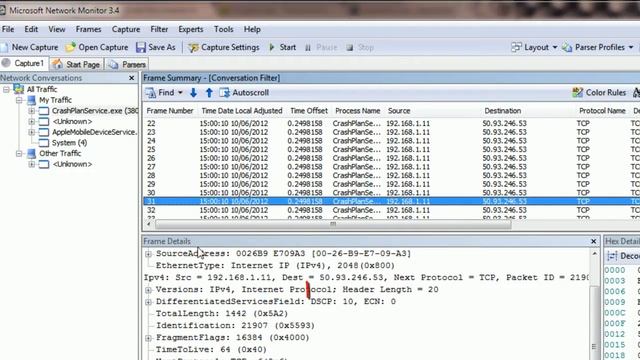Screen dimensions: 640x360
Task: Toggle Autoscroll in Frame Summary
Action: pyautogui.click(x=244, y=93)
